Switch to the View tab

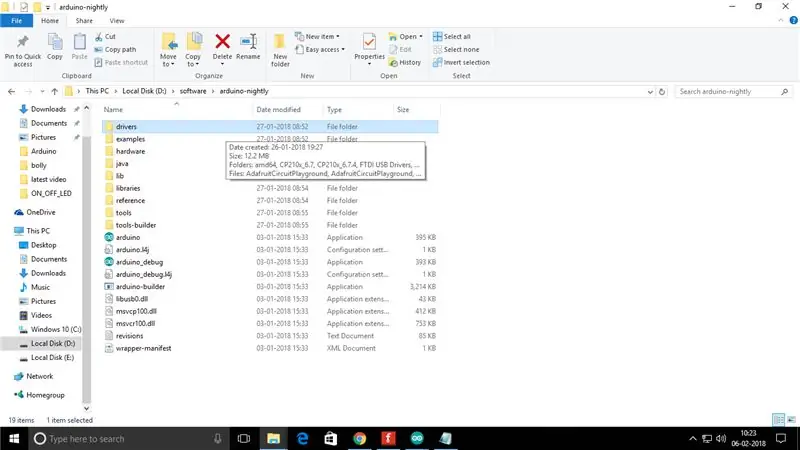117,21
